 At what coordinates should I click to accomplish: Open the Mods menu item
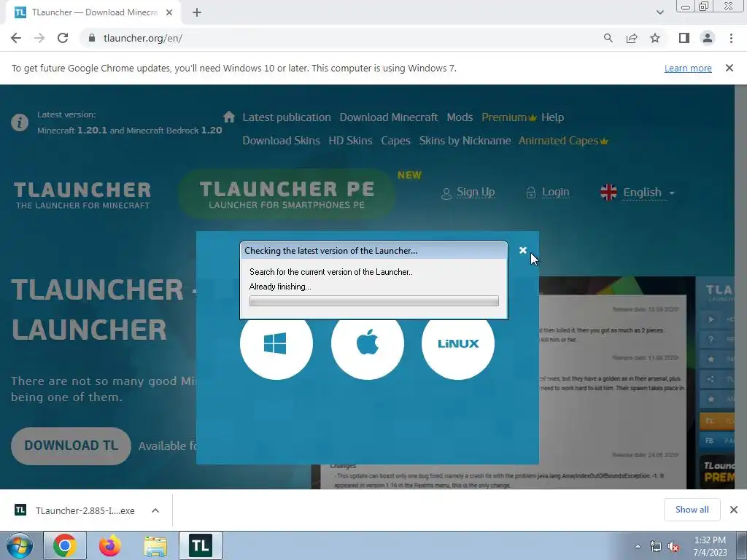[x=460, y=117]
